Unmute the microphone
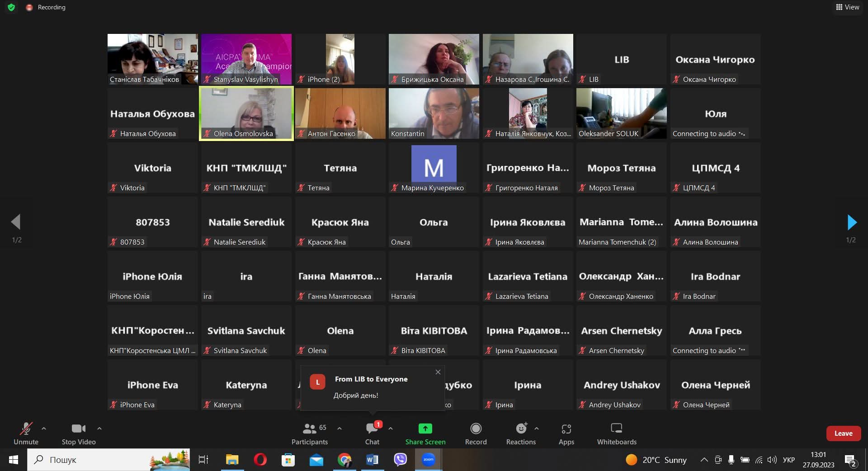Viewport: 868px width, 471px height. coord(26,433)
